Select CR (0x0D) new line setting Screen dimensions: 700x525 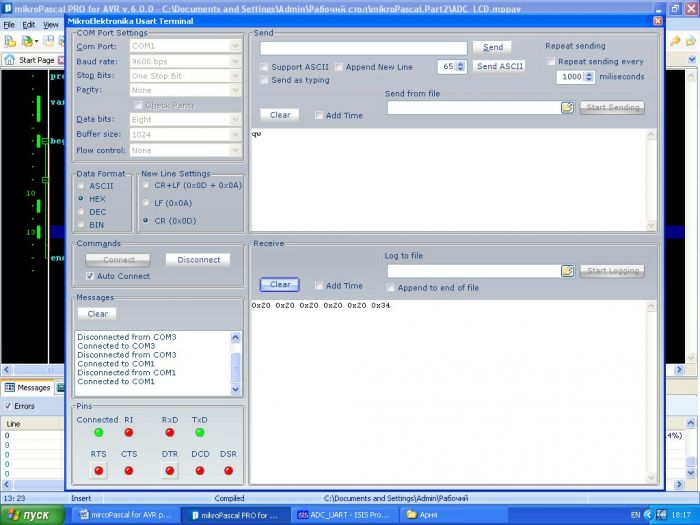coord(146,221)
